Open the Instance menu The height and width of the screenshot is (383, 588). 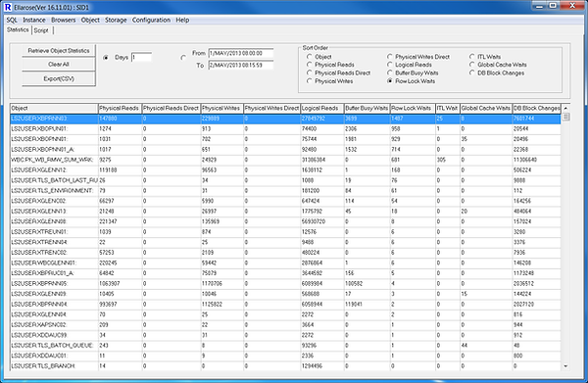tap(34, 20)
